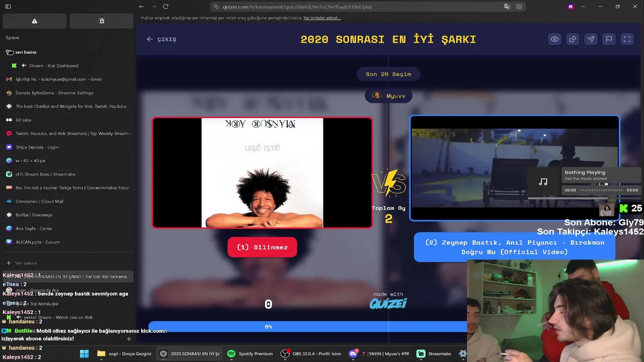Switch to BotRix | Giveaways tab
Viewport: 644px width, 362px height.
(69, 215)
